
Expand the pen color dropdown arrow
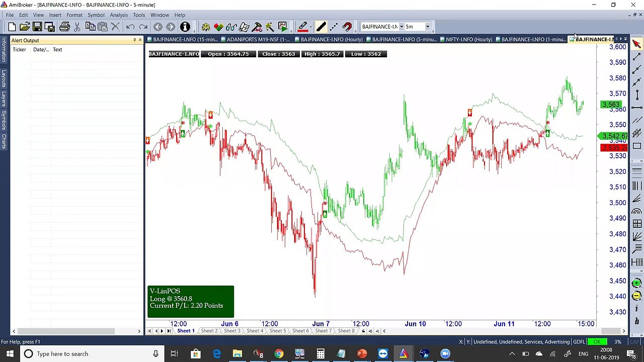pos(310,27)
